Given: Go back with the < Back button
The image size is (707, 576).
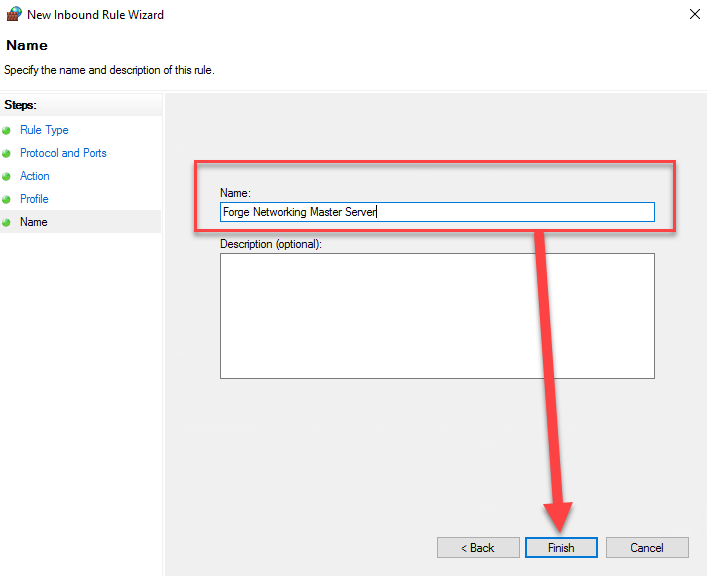Looking at the screenshot, I should pyautogui.click(x=478, y=548).
